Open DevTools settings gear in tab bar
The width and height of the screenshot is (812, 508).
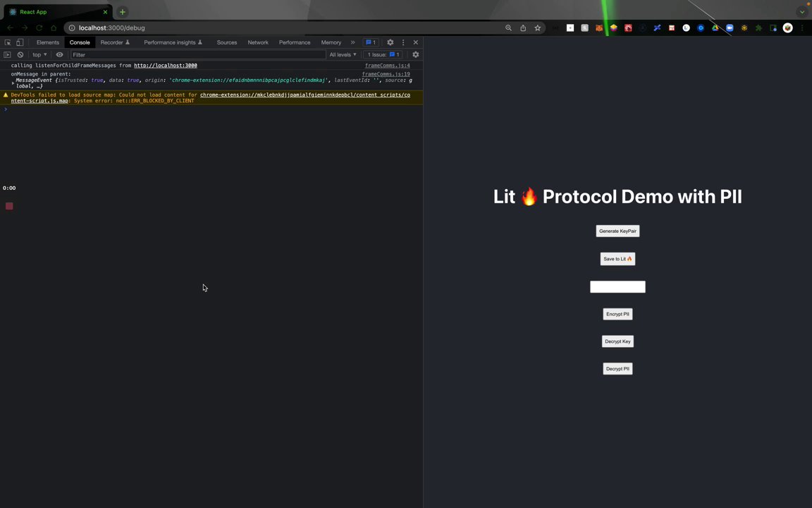pyautogui.click(x=390, y=42)
